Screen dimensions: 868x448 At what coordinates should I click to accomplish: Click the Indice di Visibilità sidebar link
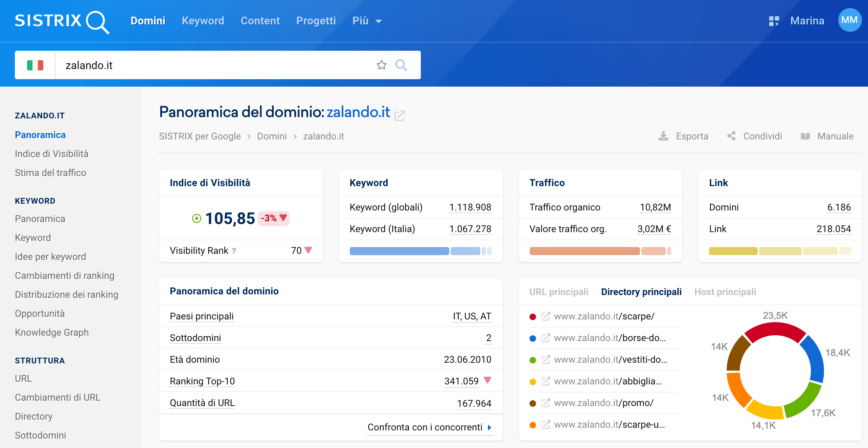pyautogui.click(x=52, y=153)
